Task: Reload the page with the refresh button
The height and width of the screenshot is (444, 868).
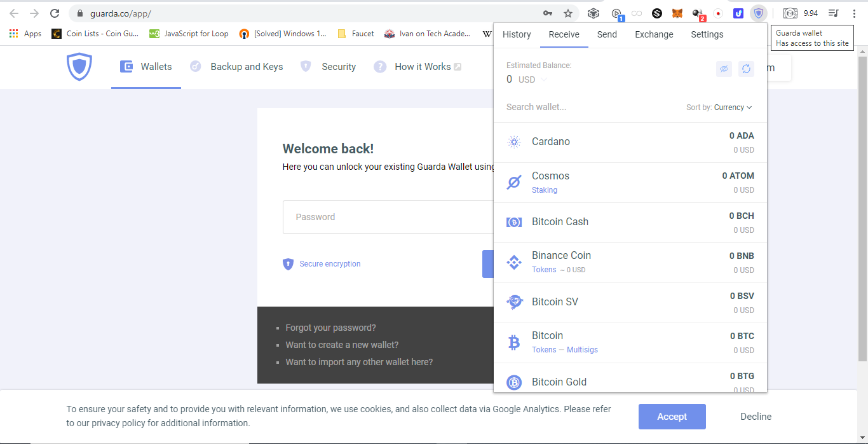Action: click(x=55, y=13)
